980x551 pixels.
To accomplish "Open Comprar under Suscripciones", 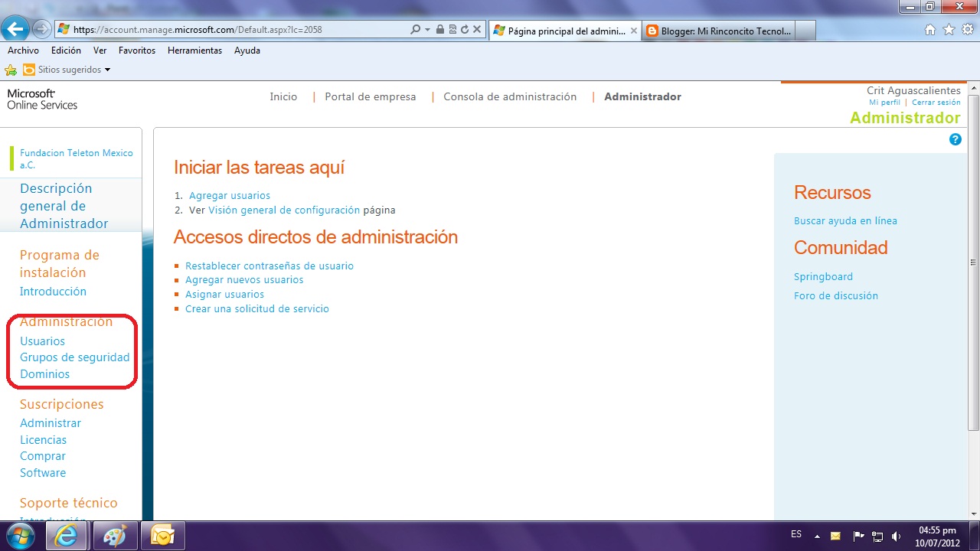I will pyautogui.click(x=43, y=456).
